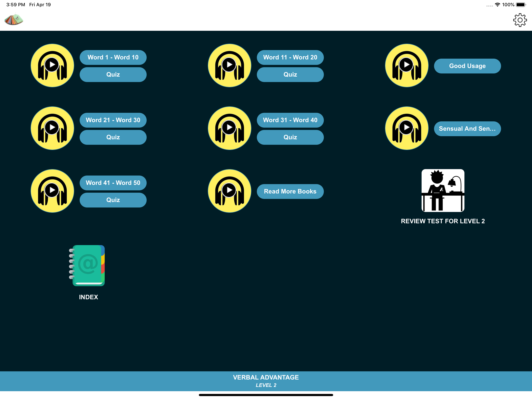This screenshot has height=399, width=532.
Task: Open the Read More Books button
Action: (290, 192)
